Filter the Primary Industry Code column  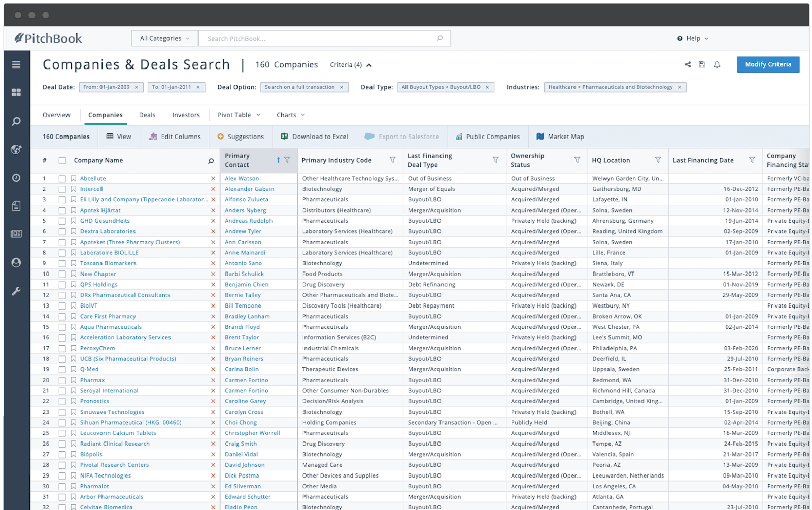point(392,160)
